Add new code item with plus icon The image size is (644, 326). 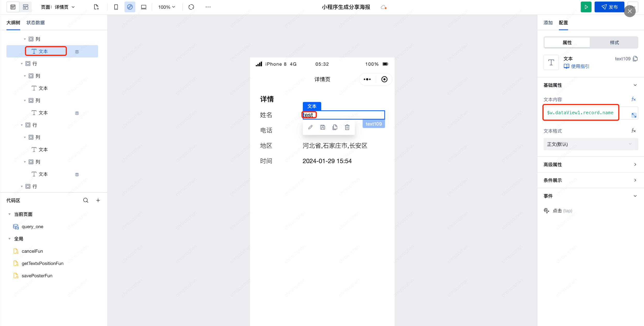coord(98,200)
